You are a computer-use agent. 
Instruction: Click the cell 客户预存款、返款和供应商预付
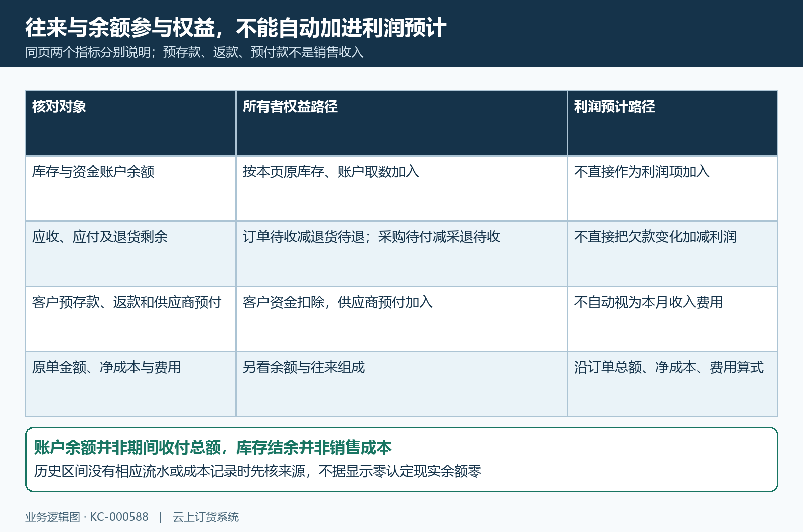pyautogui.click(x=130, y=319)
